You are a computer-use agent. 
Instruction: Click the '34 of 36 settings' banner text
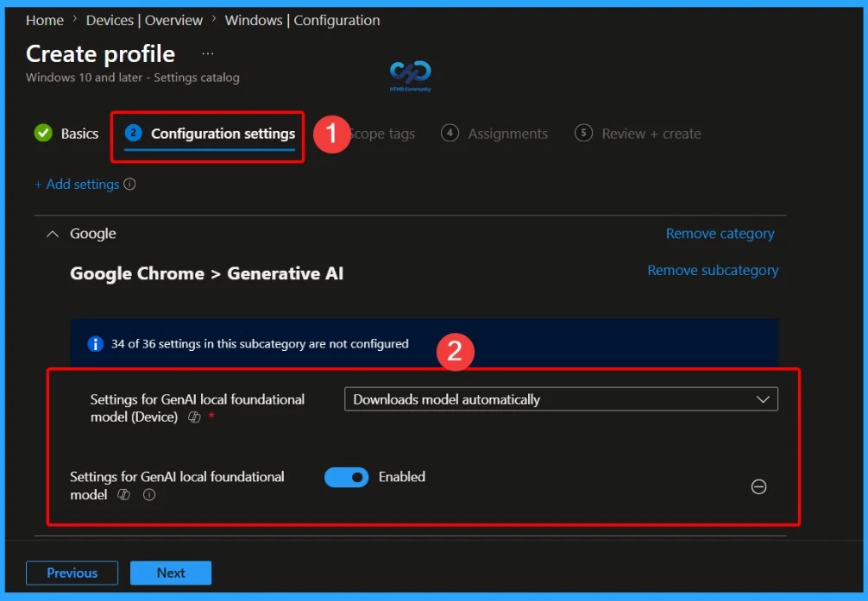click(260, 344)
